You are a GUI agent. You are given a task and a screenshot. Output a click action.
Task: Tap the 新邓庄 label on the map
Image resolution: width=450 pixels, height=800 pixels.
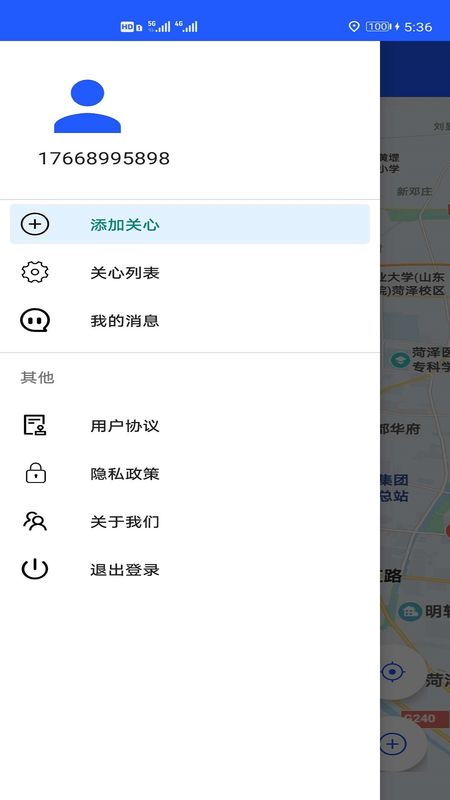click(414, 191)
